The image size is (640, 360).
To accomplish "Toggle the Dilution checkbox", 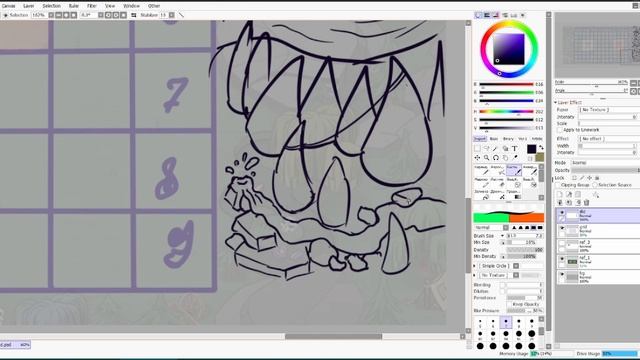I will coord(503,291).
